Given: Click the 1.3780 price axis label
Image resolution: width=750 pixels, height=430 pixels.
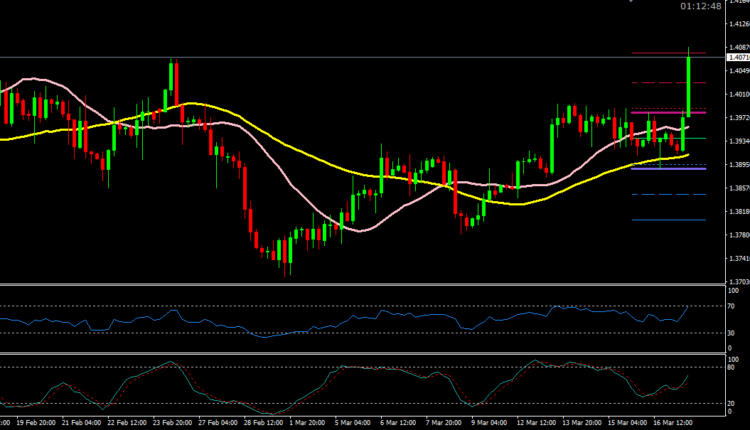Looking at the screenshot, I should pos(739,235).
